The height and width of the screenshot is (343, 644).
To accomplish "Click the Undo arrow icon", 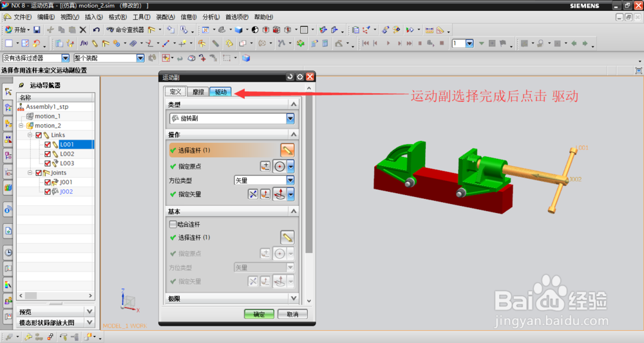I will 96,30.
